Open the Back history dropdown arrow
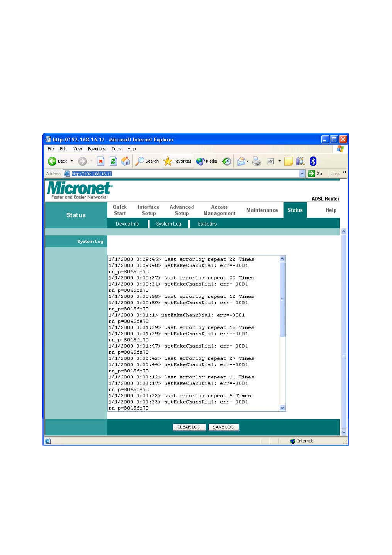This screenshot has height=555, width=392. pyautogui.click(x=72, y=161)
